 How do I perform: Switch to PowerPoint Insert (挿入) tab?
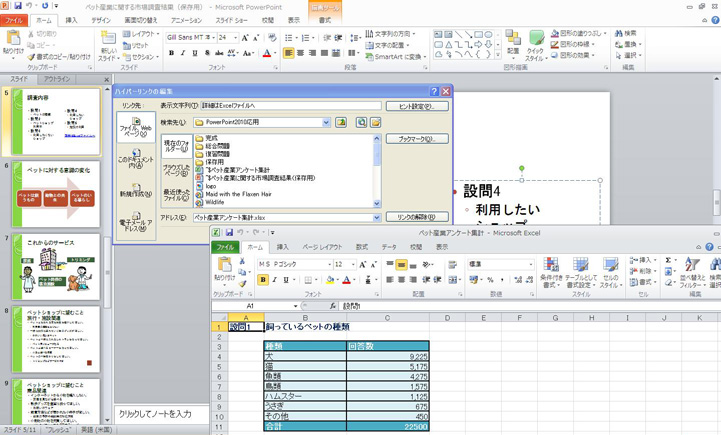click(x=71, y=20)
